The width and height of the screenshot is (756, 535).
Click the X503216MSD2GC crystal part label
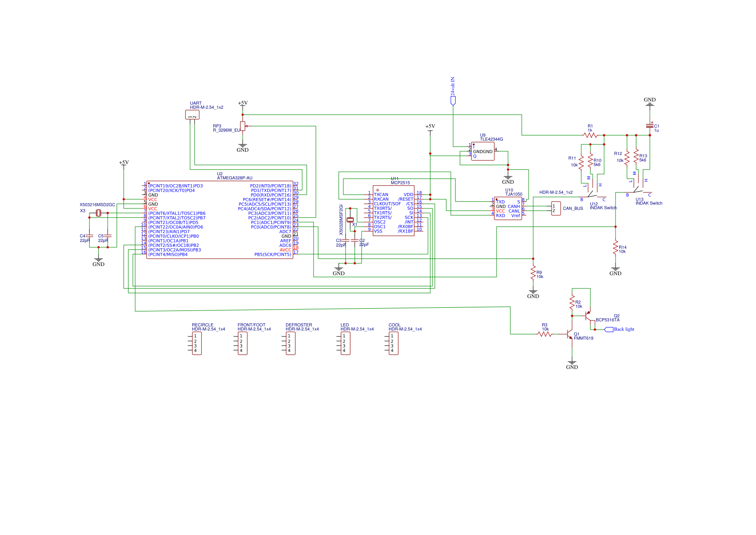point(97,205)
